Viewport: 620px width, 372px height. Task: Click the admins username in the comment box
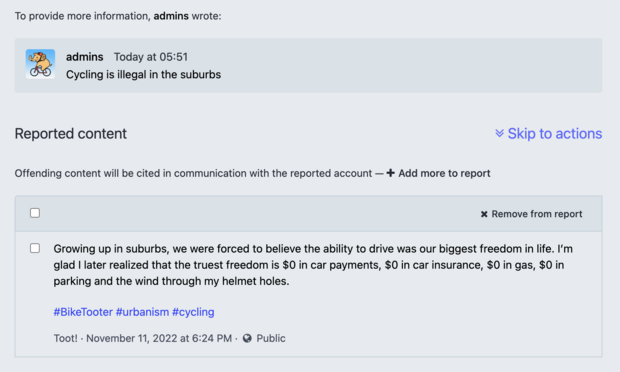tap(85, 57)
